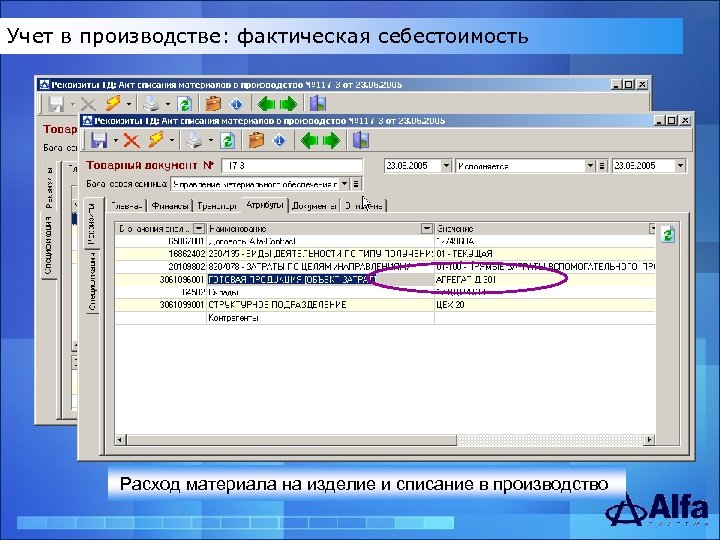Image resolution: width=720 pixels, height=540 pixels.
Task: Click the printer icon in back window toolbar
Action: pyautogui.click(x=151, y=104)
